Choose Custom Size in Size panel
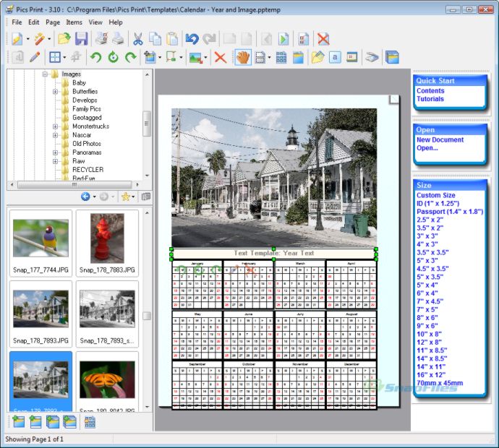This screenshot has height=448, width=499. point(435,195)
